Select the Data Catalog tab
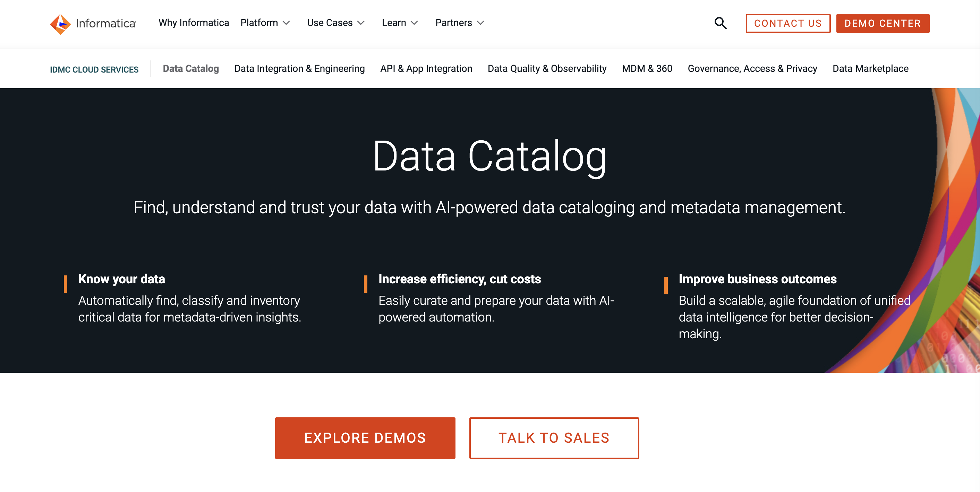Image resolution: width=980 pixels, height=492 pixels. click(x=190, y=68)
